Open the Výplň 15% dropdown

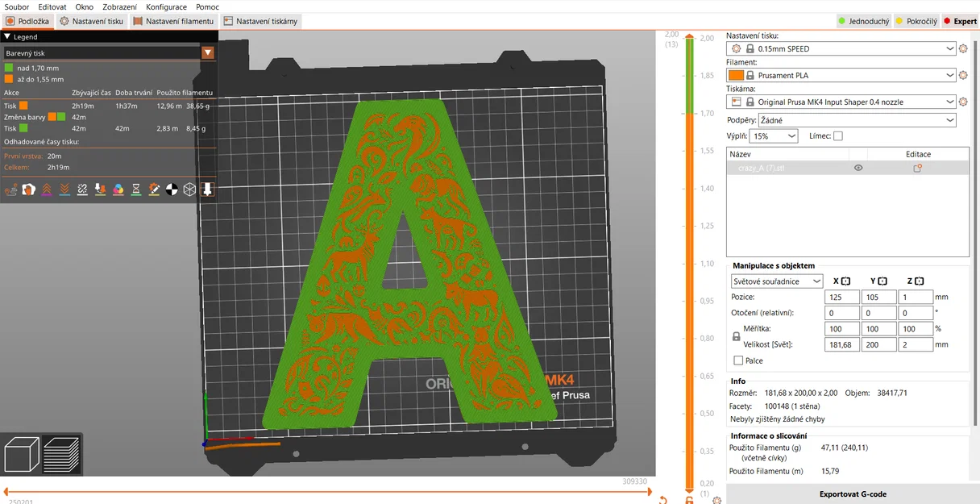tap(774, 136)
